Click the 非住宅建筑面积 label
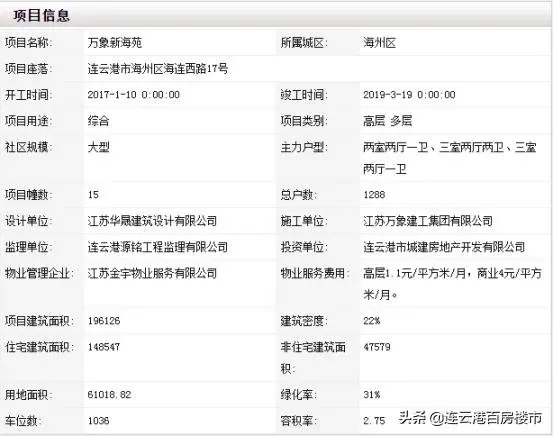This screenshot has width=554, height=437. point(313,358)
